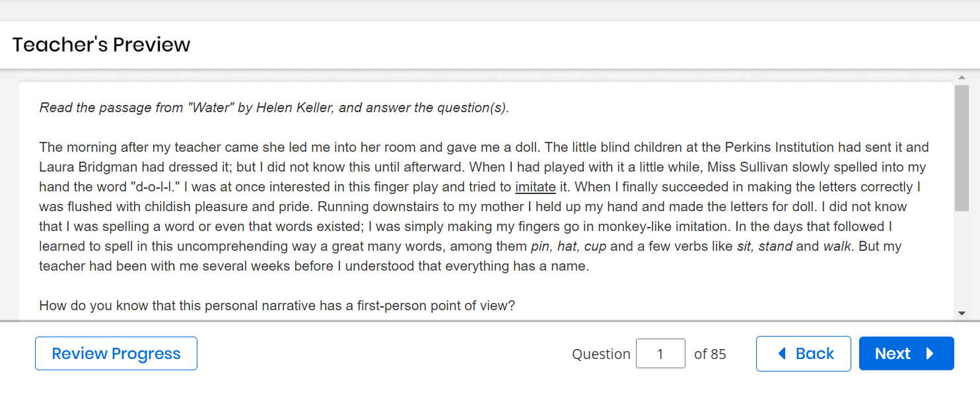980x394 pixels.
Task: Open the Review Progress panel
Action: click(x=116, y=354)
